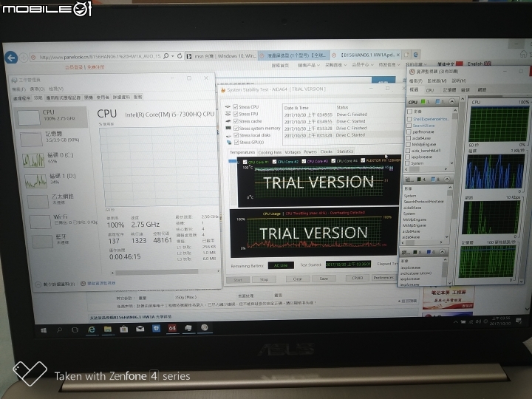Open Microsoft Store from taskbar
Image resolution: width=532 pixels, height=399 pixels.
click(x=124, y=329)
